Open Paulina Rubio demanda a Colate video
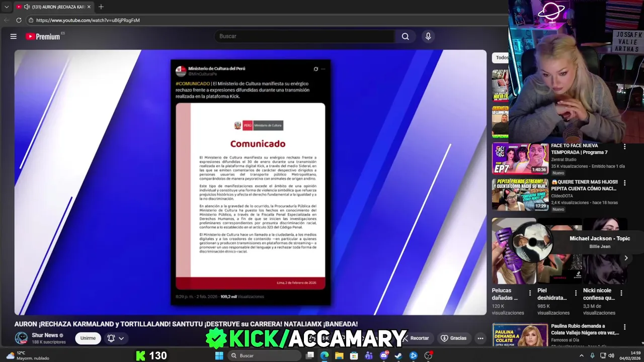Viewport: 644px width, 362px height. tap(585, 329)
